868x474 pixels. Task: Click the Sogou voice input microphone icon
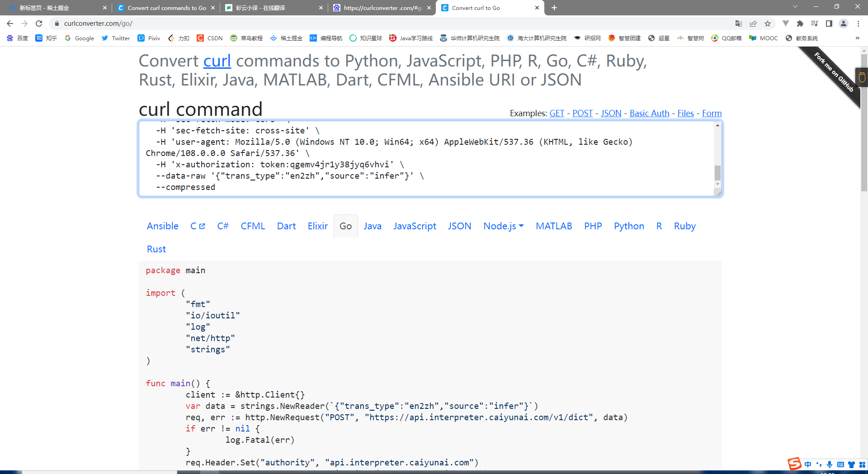(x=829, y=465)
